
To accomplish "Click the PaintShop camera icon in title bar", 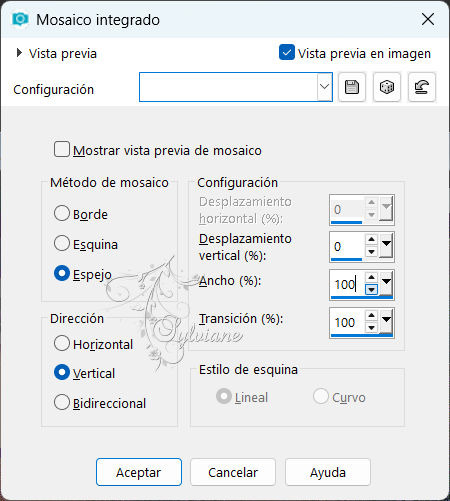I will pos(20,19).
